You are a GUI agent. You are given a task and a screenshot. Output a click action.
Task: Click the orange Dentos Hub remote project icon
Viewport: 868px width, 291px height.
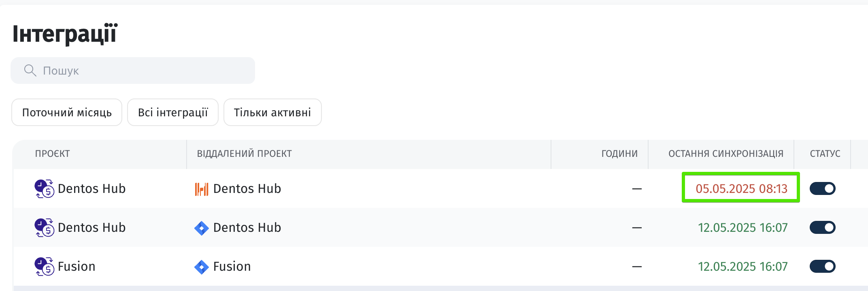(x=202, y=189)
